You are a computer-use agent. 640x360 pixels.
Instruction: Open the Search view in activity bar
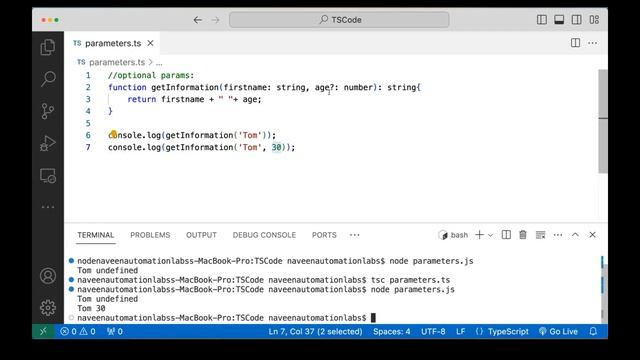pyautogui.click(x=48, y=79)
